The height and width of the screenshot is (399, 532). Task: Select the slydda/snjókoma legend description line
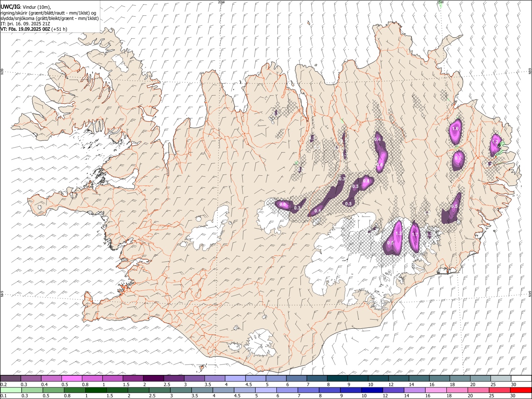point(49,18)
